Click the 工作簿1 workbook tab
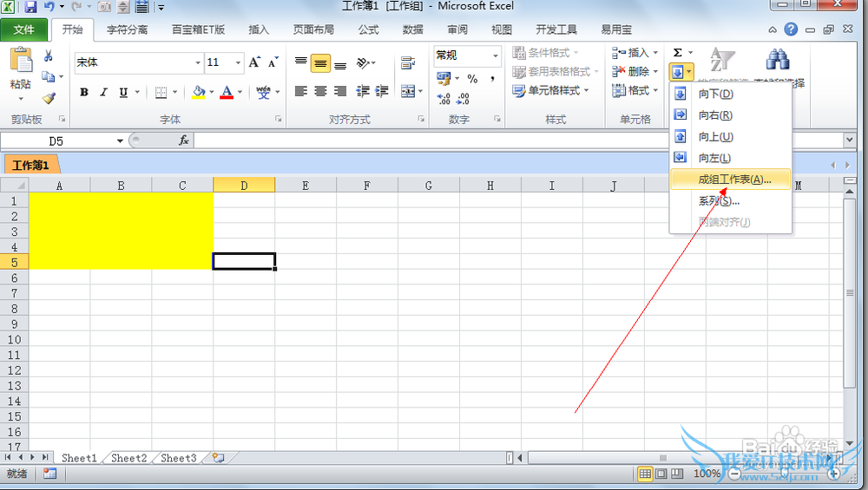Viewport: 868px width, 490px height. 30,166
